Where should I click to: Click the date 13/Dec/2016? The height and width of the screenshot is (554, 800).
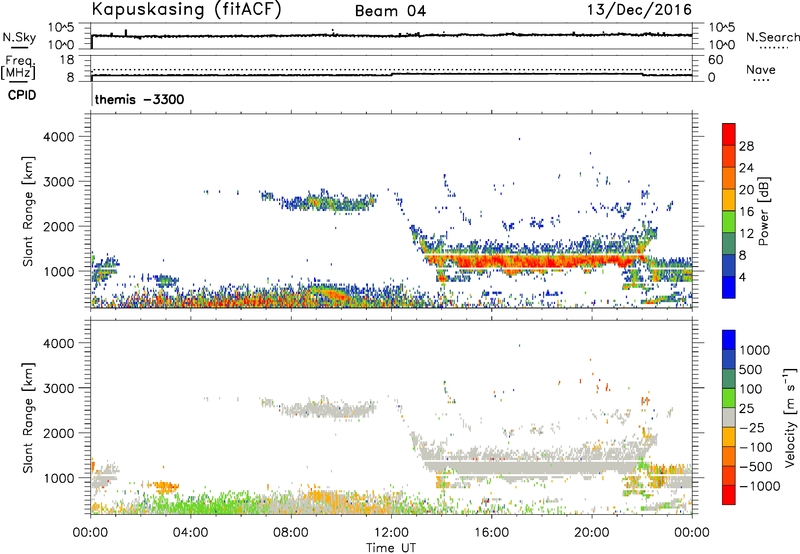tap(639, 9)
